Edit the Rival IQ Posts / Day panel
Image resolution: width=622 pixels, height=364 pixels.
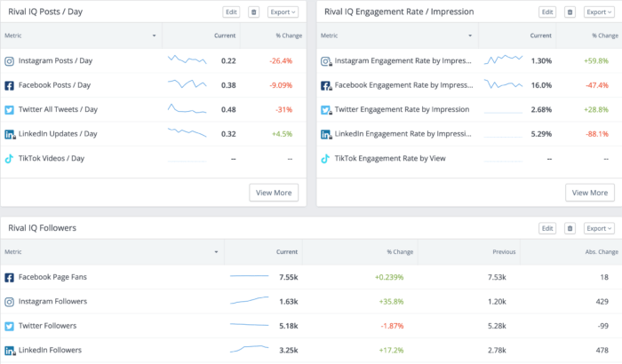(x=231, y=12)
